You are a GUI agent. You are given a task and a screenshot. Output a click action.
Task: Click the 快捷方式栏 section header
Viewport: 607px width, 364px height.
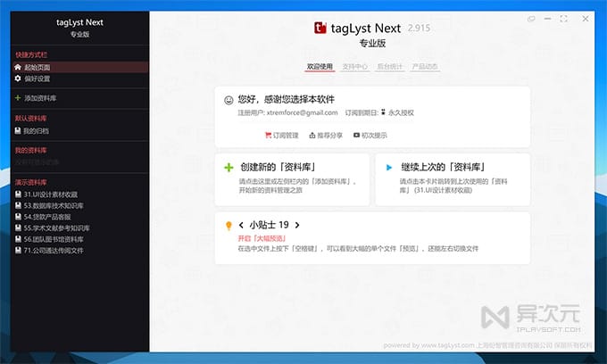pyautogui.click(x=31, y=55)
